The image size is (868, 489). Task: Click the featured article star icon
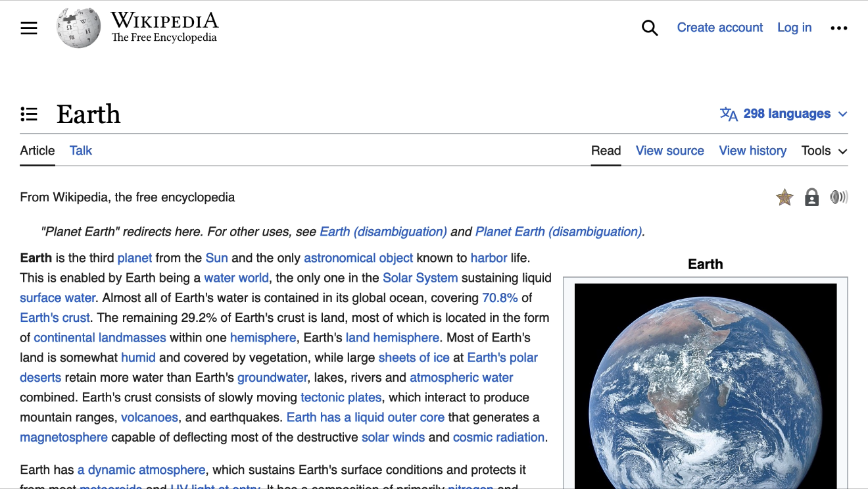click(x=784, y=197)
